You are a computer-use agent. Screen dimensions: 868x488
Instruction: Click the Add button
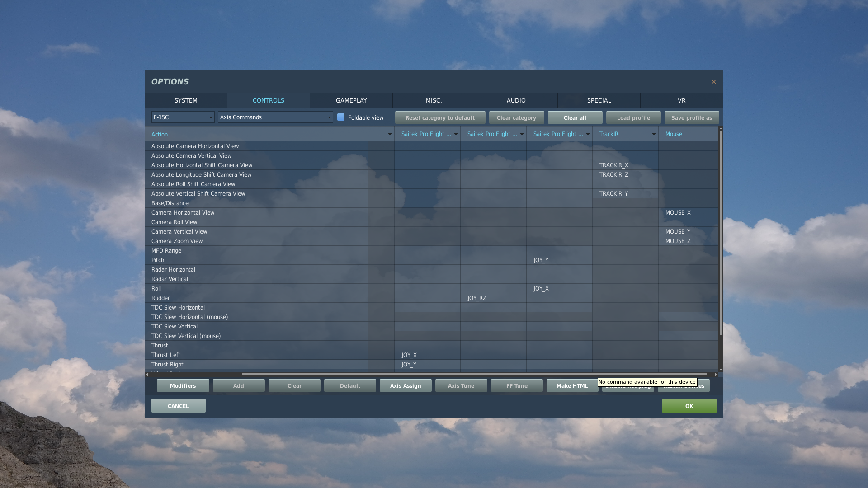click(x=239, y=385)
